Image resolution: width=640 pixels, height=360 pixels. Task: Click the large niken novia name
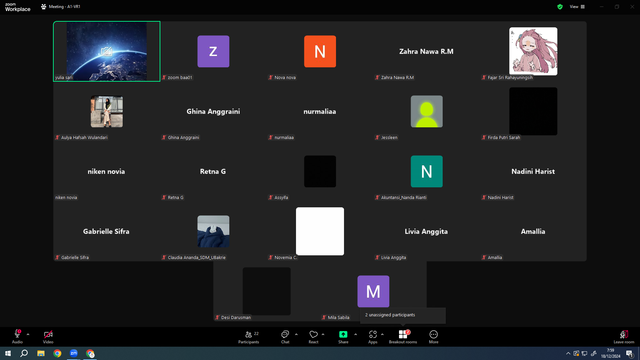click(x=106, y=171)
